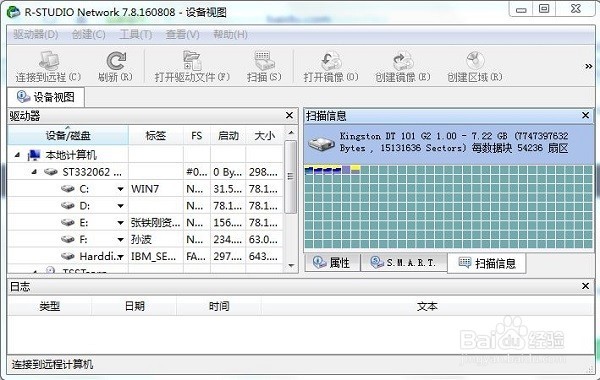Click the first dark blue scan map block
Image resolution: width=600 pixels, height=380 pixels.
point(309,170)
